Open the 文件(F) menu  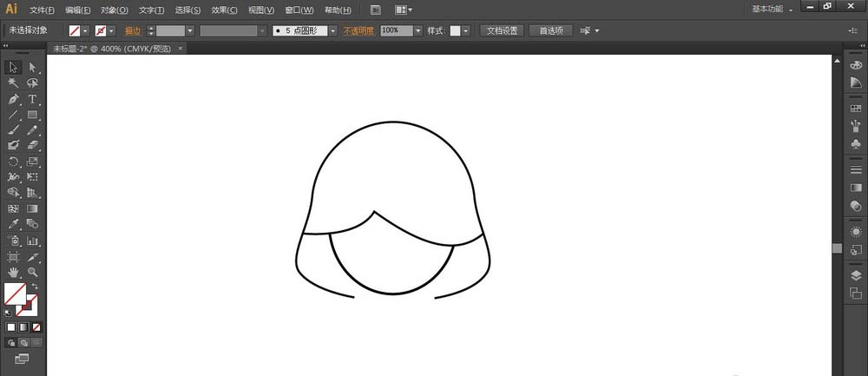42,10
